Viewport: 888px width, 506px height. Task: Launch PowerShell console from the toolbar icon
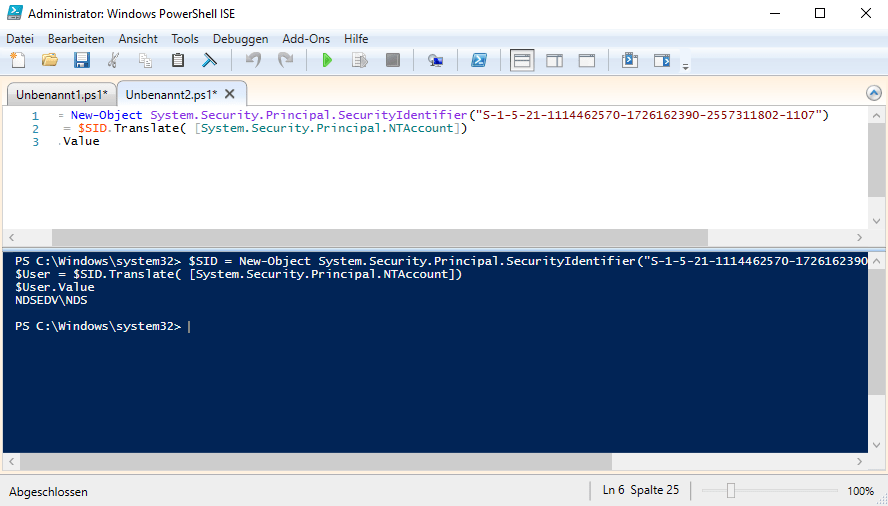pos(479,60)
